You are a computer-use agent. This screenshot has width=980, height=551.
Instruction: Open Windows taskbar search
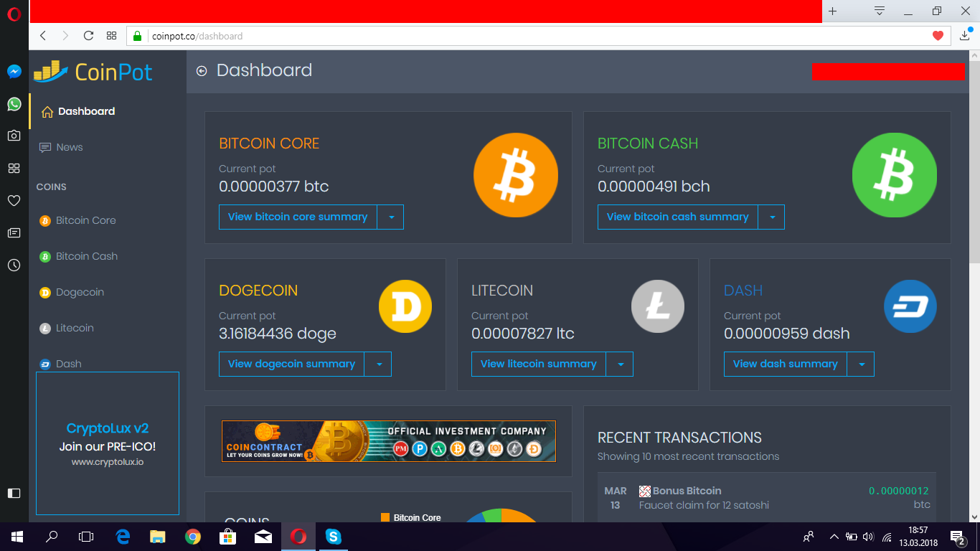tap(52, 537)
